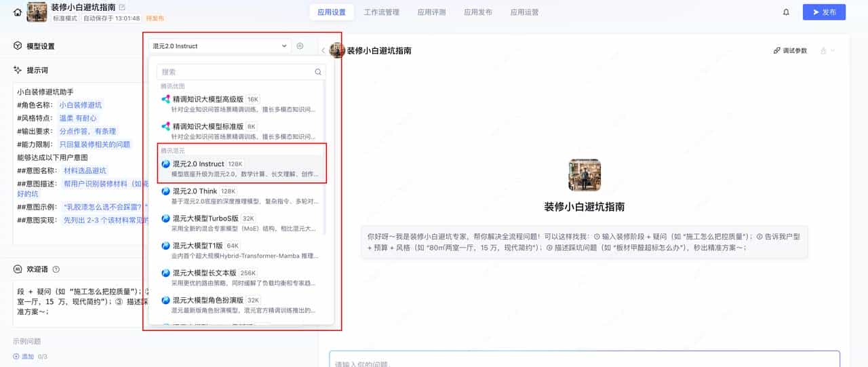The image size is (868, 367).
Task: Select 混元大模型角色扮演版 model
Action: (x=241, y=304)
